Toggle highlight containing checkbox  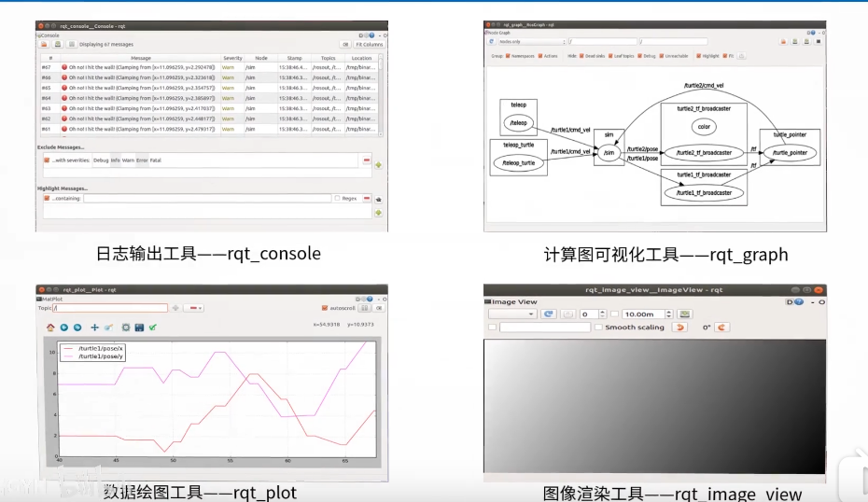47,198
